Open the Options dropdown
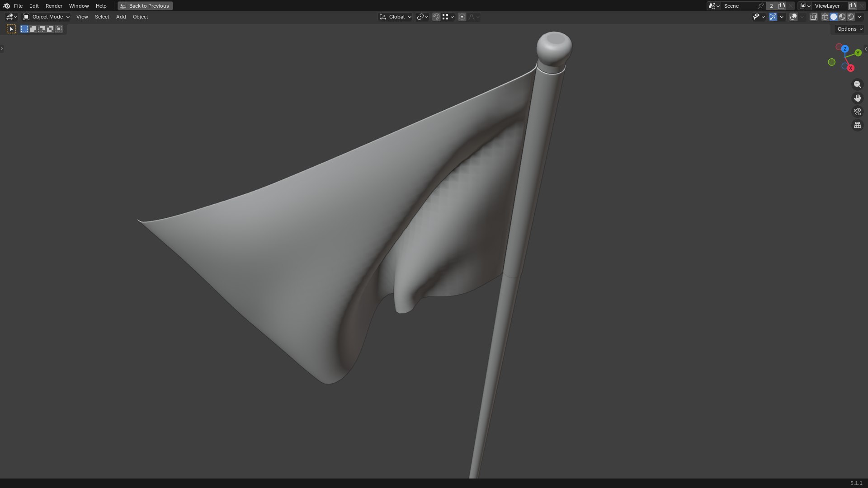This screenshot has height=488, width=868. (850, 29)
